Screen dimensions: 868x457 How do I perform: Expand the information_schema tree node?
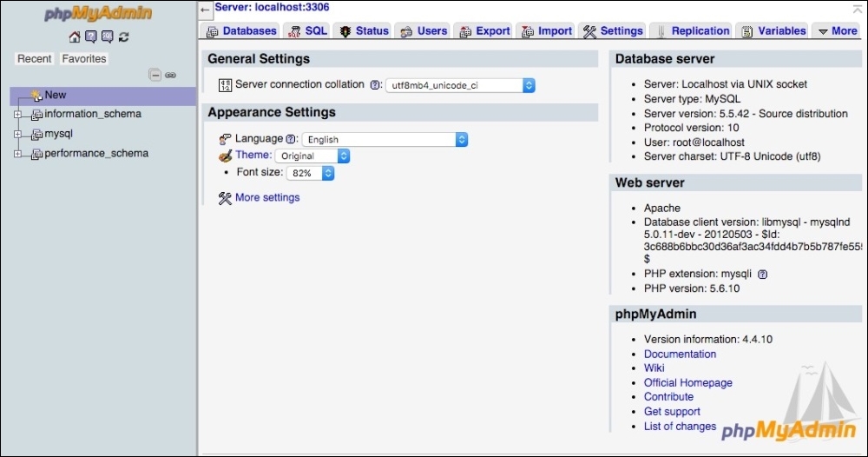[x=17, y=114]
